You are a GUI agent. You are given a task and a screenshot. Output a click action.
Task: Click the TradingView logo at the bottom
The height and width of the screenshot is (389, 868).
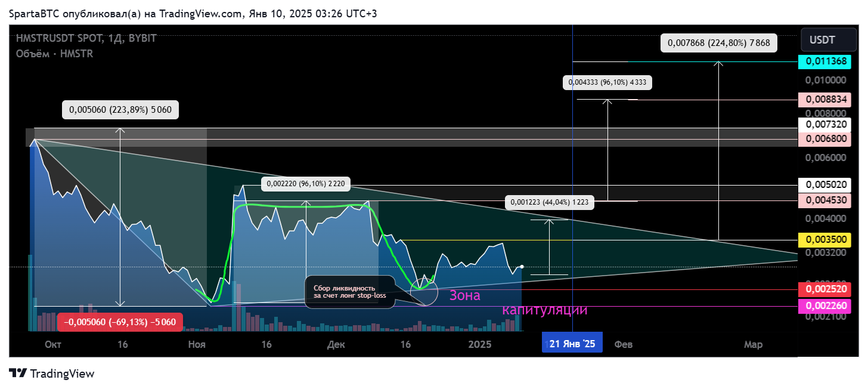52,373
